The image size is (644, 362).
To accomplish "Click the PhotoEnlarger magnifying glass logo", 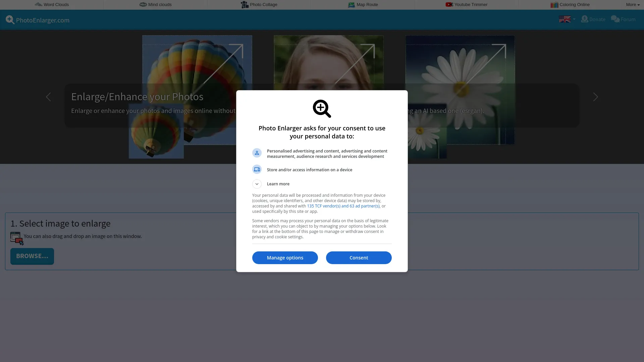I will tap(10, 19).
